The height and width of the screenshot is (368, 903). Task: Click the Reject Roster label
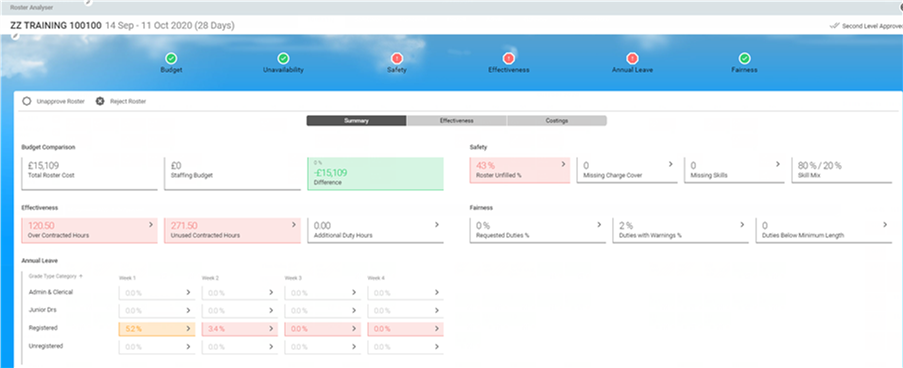(x=128, y=101)
